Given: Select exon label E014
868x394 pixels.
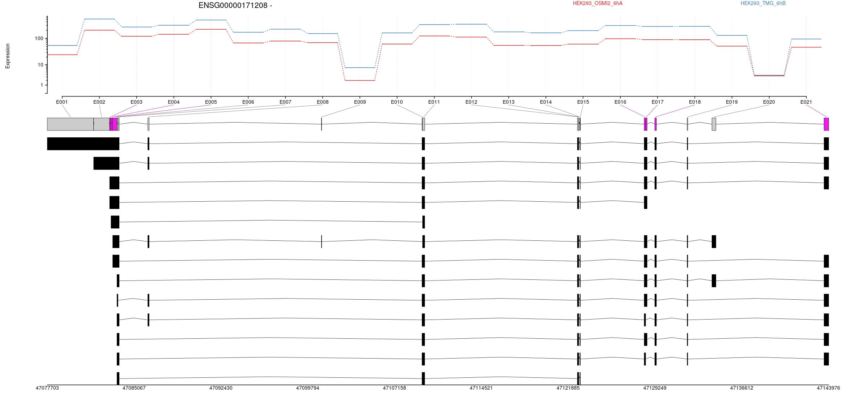Looking at the screenshot, I should [x=546, y=102].
